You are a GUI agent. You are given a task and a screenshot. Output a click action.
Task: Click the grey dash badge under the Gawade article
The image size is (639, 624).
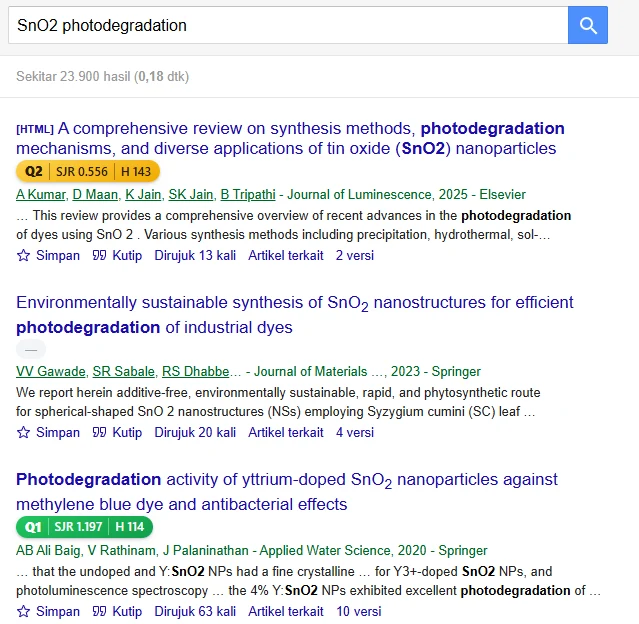coord(31,349)
